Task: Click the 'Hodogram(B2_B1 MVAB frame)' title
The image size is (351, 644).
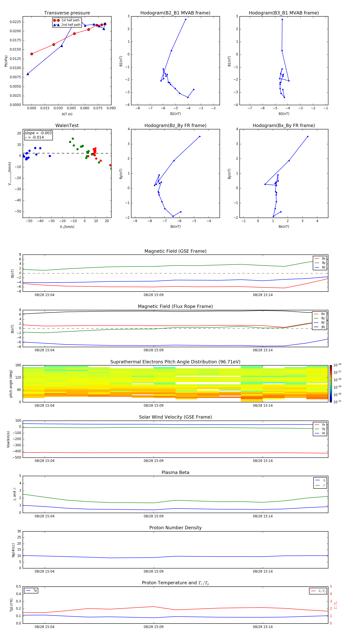Action: coord(175,13)
